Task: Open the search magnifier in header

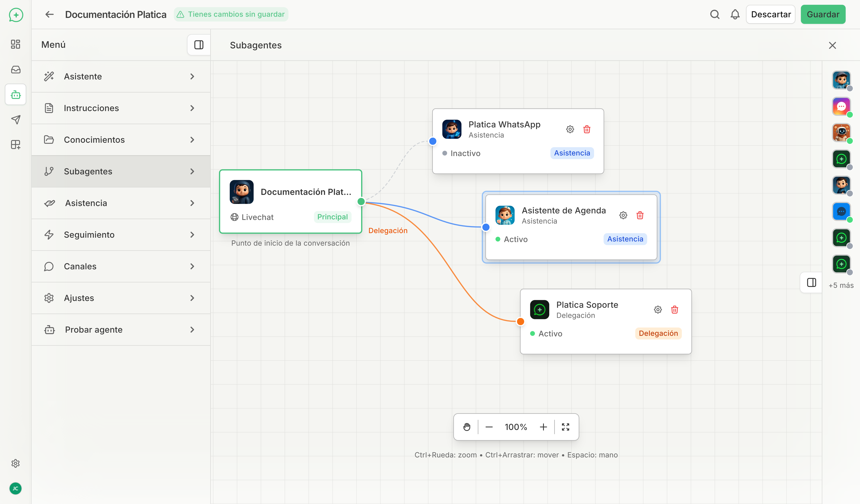Action: coord(715,14)
